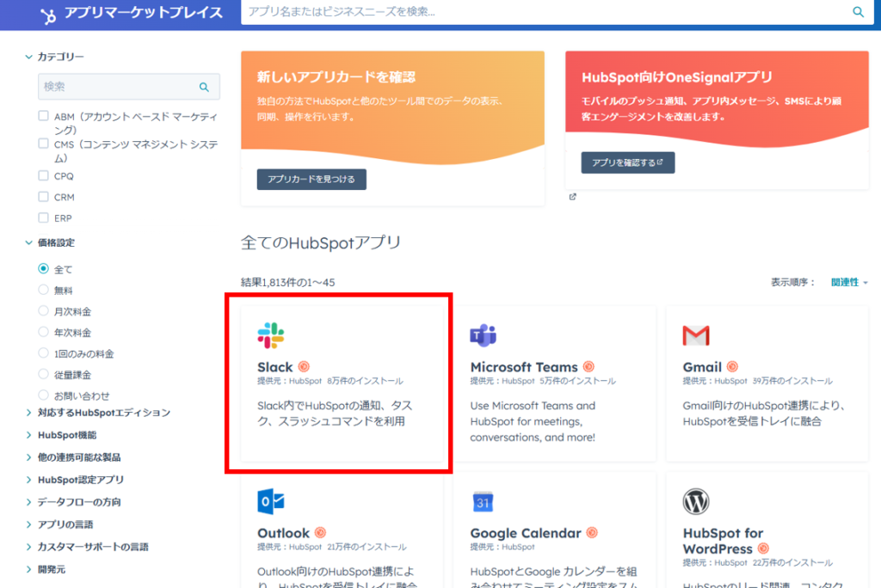Click the 全てのHubSpotアプリ section heading
881x588 pixels.
point(320,242)
